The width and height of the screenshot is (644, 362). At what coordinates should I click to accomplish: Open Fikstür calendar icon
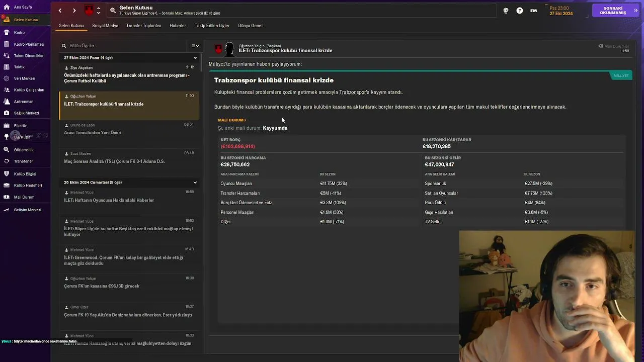(7, 126)
